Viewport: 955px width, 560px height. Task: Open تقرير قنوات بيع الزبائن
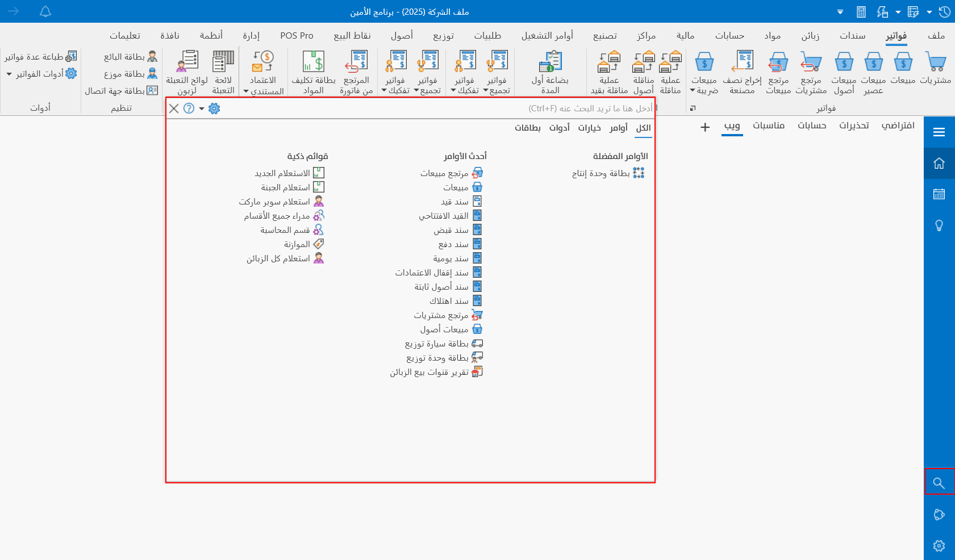click(436, 372)
